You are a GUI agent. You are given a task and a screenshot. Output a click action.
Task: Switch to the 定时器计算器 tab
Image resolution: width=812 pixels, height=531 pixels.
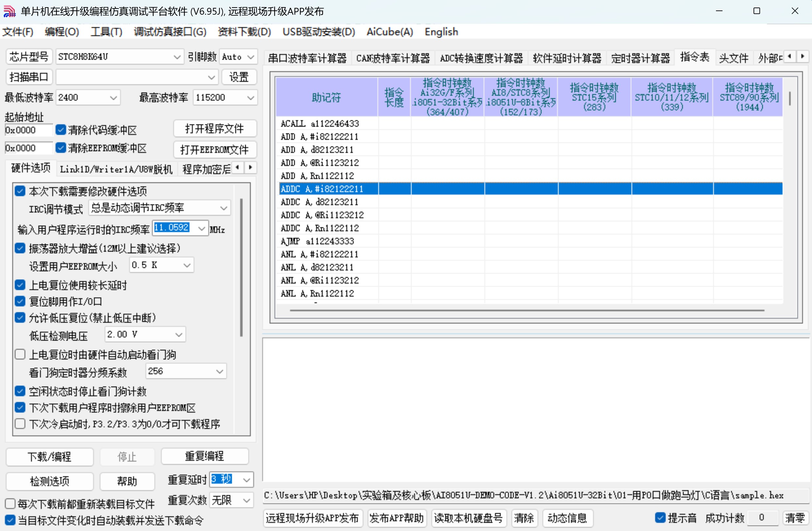(640, 58)
